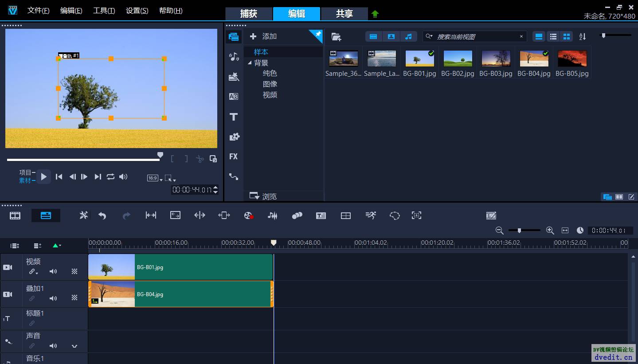Screen dimensions: 638x364
Task: Click the Record/Capture option reel icon
Action: click(249, 215)
